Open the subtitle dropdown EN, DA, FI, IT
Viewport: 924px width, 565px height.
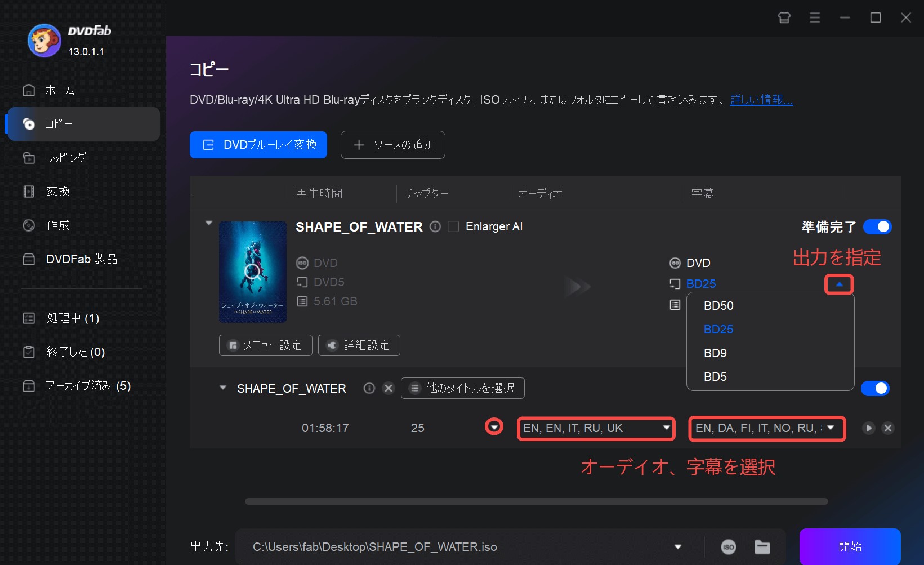[767, 428]
